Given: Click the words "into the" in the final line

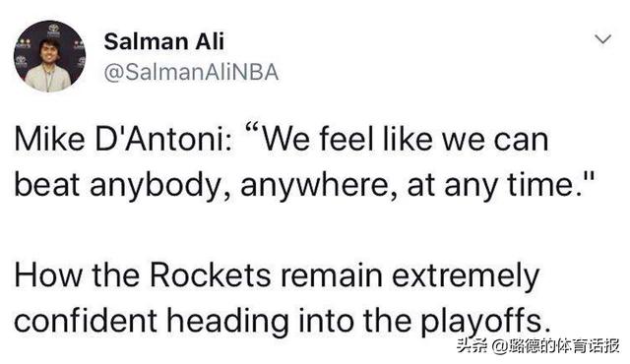Looking at the screenshot, I should click(354, 321).
